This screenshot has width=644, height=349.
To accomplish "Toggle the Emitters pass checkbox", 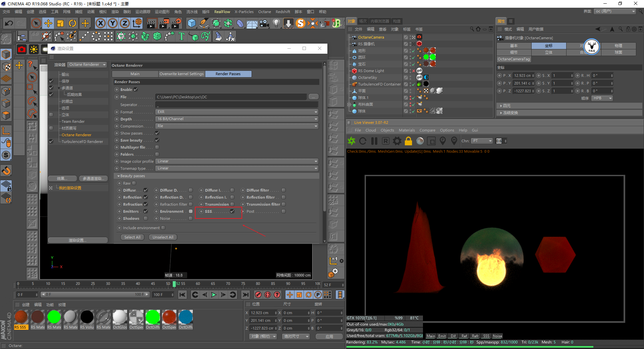I will [146, 211].
